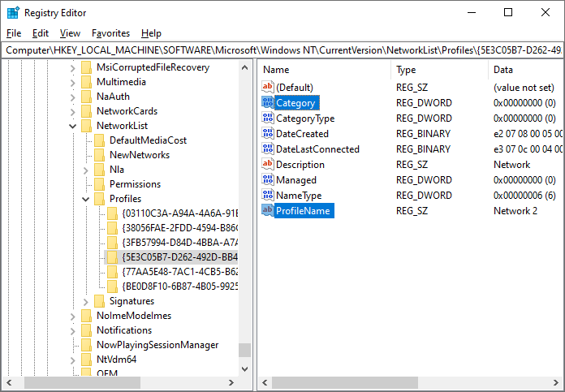Click the DWORD icon beside Category
Image resolution: width=565 pixels, height=392 pixels.
[x=268, y=103]
